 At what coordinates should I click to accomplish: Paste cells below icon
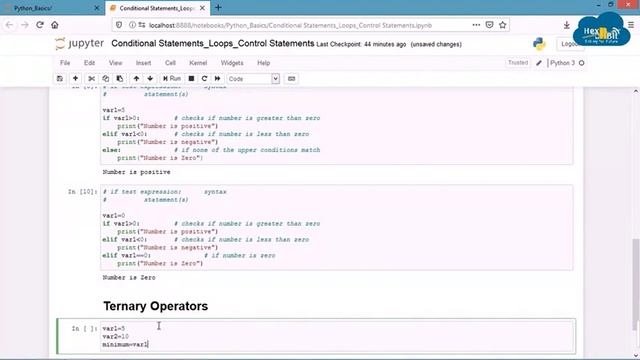[x=120, y=78]
